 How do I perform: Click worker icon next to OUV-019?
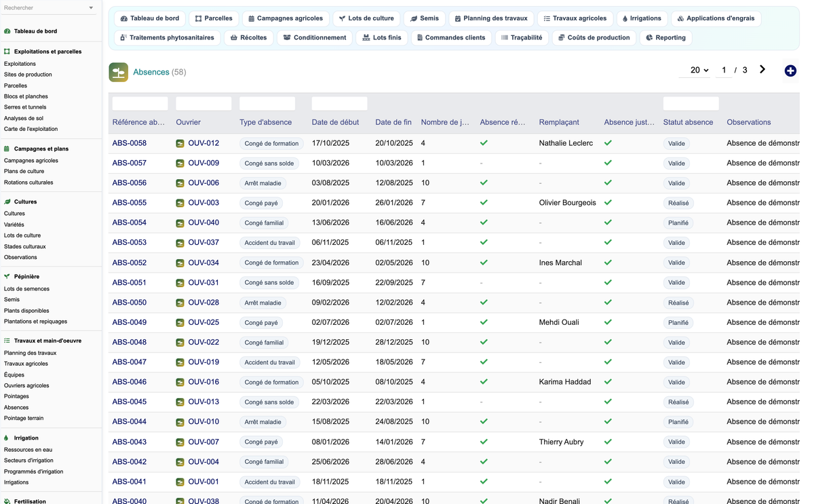click(x=180, y=362)
